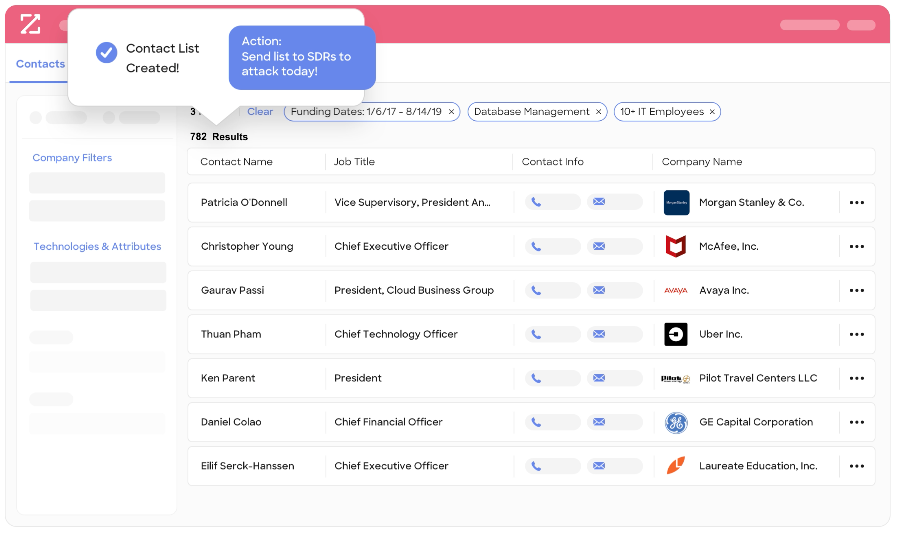901x534 pixels.
Task: Open Technologies & Attributes section
Action: pos(97,247)
